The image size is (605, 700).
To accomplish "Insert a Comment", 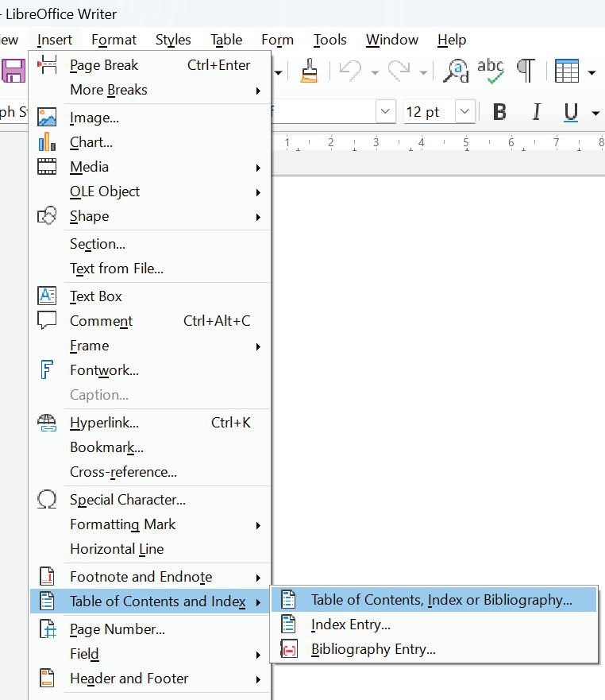I will (150, 321).
